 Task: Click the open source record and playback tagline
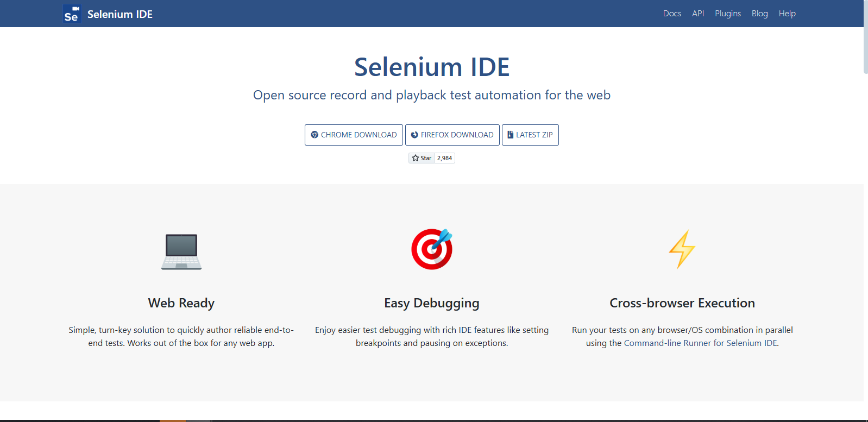click(432, 95)
